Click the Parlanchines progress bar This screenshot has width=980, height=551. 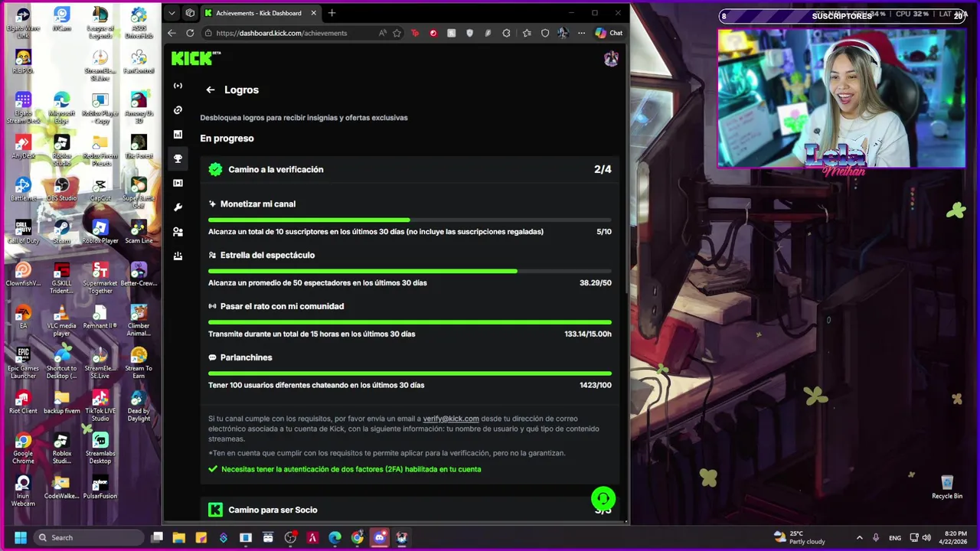[410, 373]
